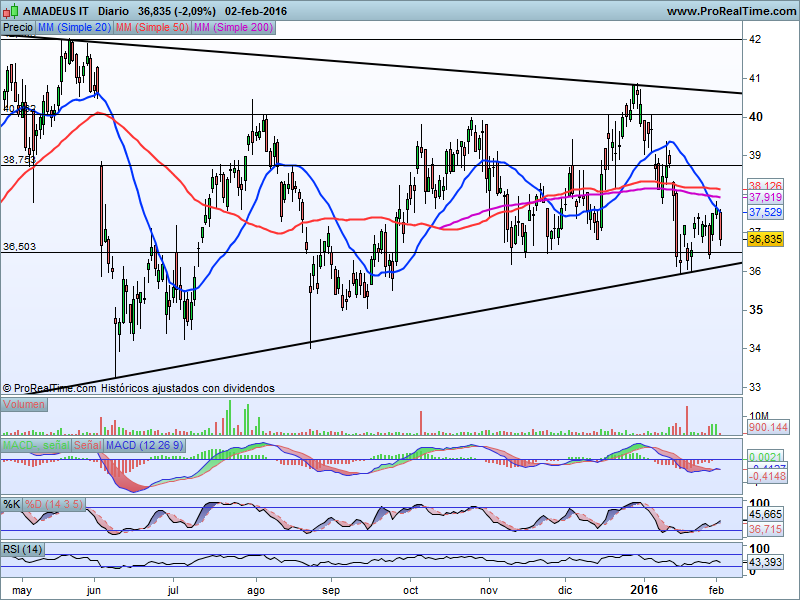Click the Señal label in the MACD panel
Screen dimensions: 800x600
[88, 445]
